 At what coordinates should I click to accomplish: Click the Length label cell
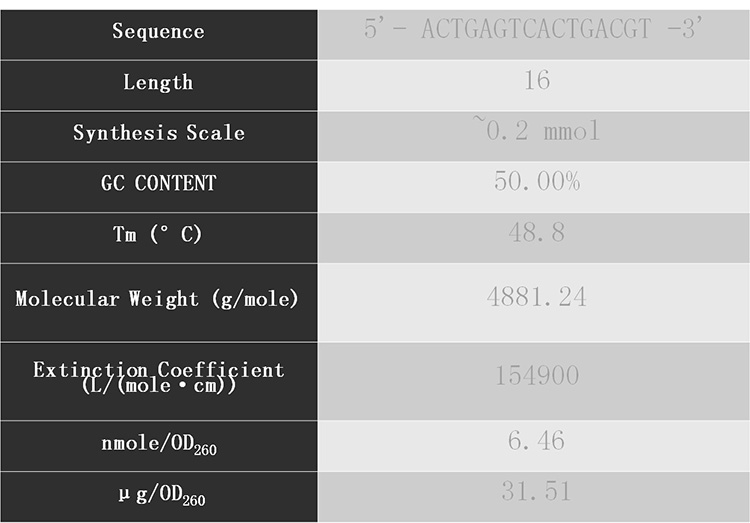[x=159, y=86]
